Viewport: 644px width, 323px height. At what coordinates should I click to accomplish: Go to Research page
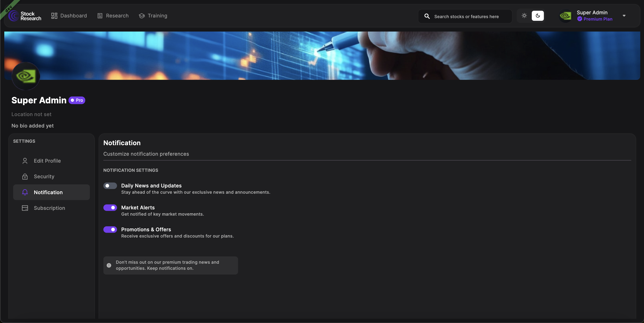(x=113, y=16)
